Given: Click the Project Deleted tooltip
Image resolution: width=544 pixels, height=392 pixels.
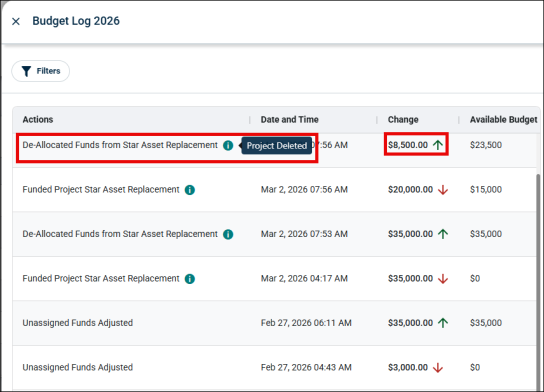Looking at the screenshot, I should 277,146.
